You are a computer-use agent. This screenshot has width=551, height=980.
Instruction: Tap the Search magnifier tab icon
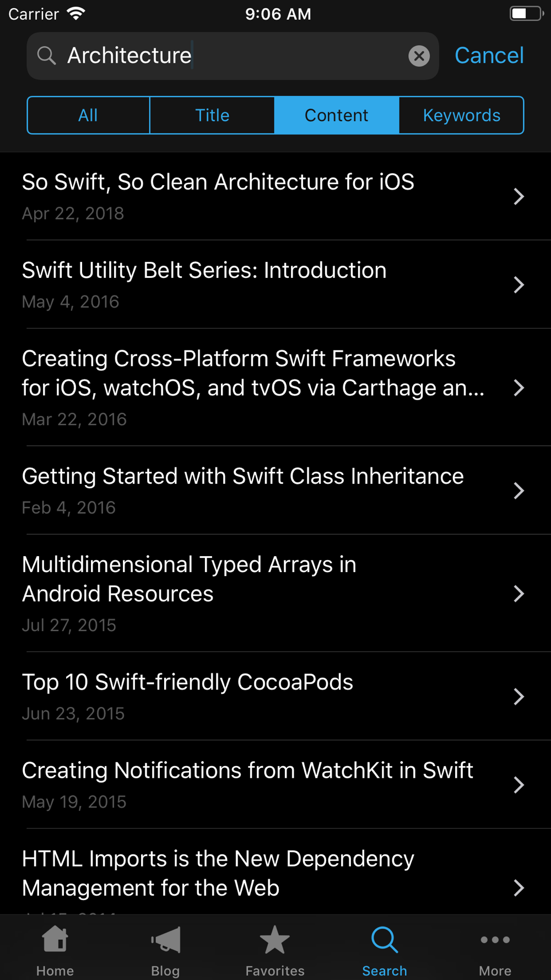click(385, 939)
